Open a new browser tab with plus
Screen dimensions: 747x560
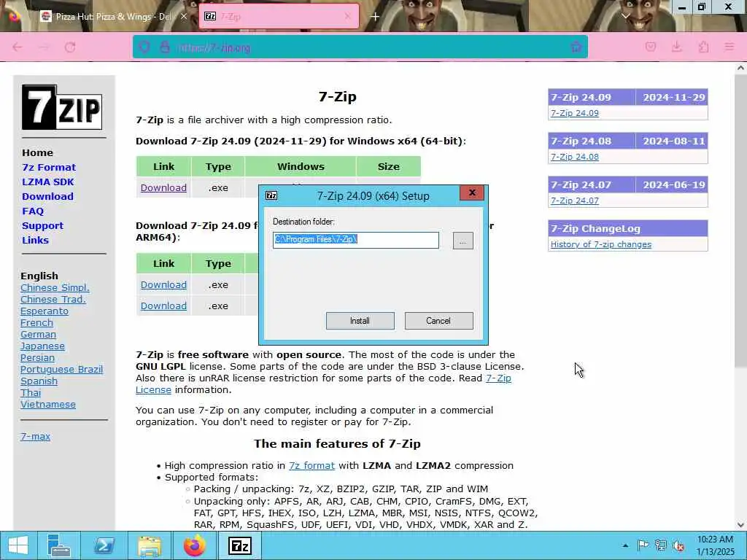(375, 17)
